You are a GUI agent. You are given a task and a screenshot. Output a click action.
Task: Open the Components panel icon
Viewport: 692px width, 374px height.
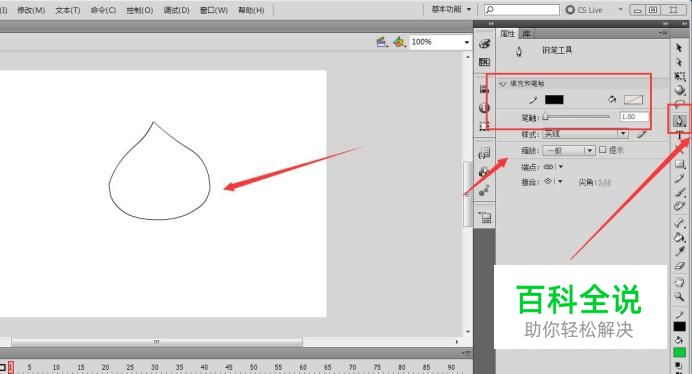(484, 171)
